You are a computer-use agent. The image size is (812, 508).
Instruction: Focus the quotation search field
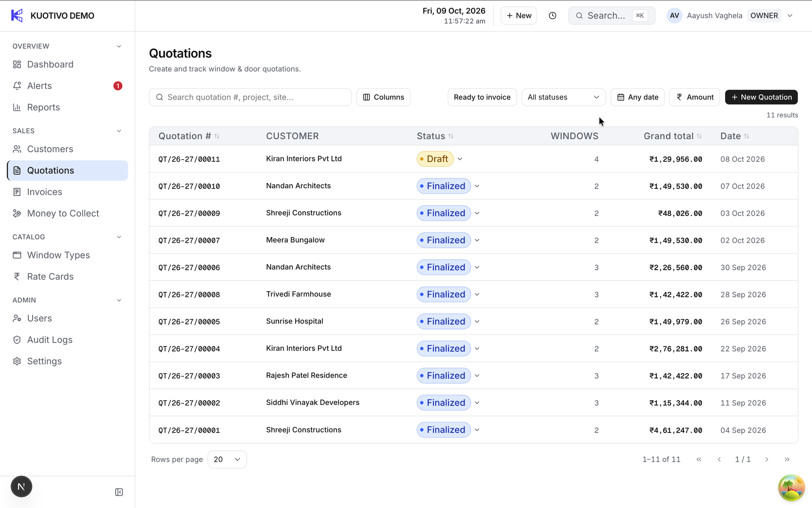coord(250,97)
